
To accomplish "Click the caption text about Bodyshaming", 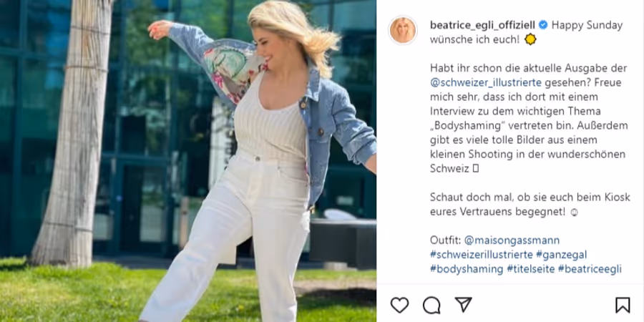I will pyautogui.click(x=530, y=118).
